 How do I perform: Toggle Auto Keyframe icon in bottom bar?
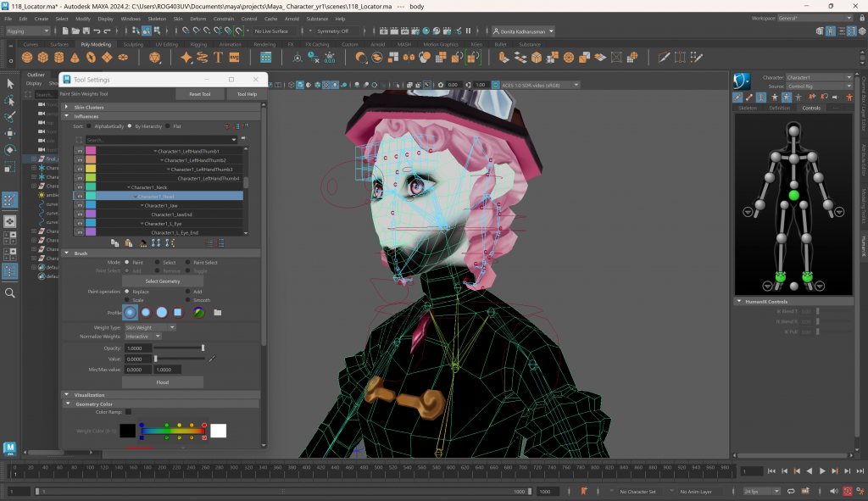tap(848, 491)
